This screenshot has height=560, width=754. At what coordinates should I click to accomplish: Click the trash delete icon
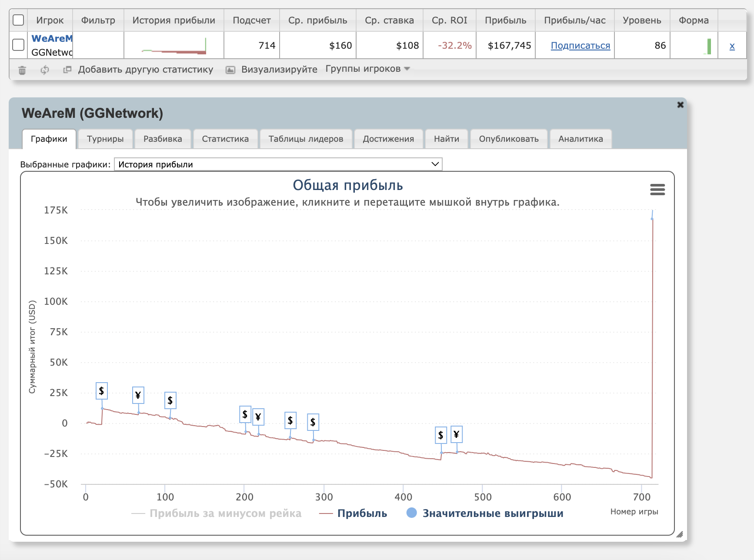point(22,70)
